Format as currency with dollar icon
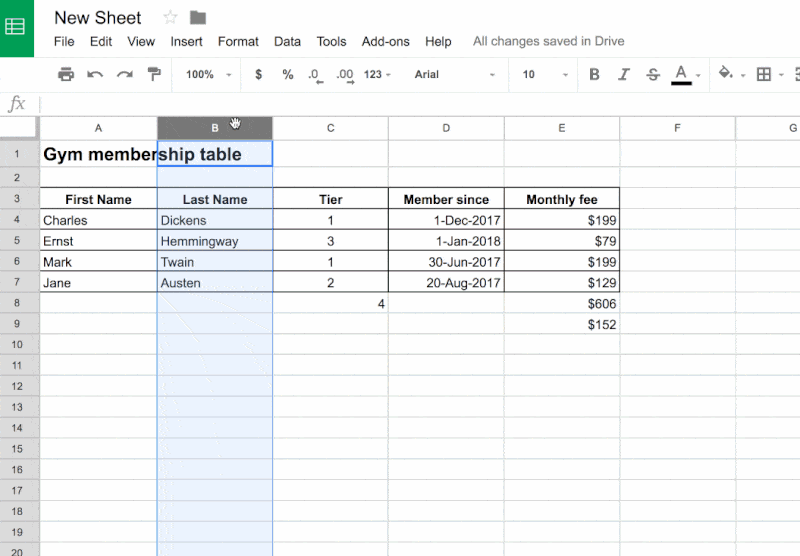 [259, 75]
